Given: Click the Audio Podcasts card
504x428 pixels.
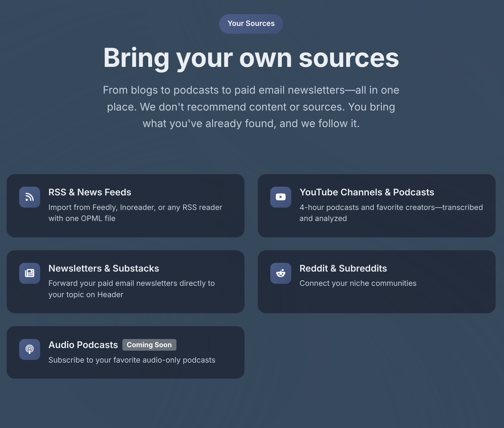Looking at the screenshot, I should (126, 352).
